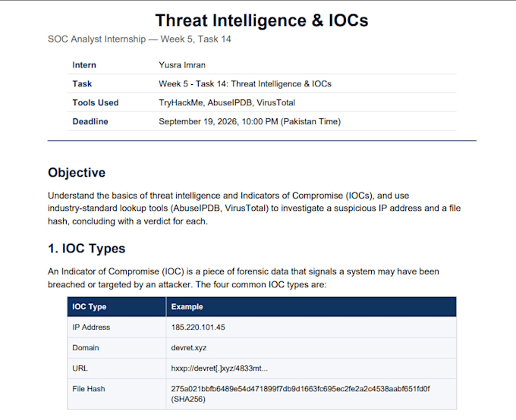
Task: Select the Tools Used label
Action: [96, 102]
